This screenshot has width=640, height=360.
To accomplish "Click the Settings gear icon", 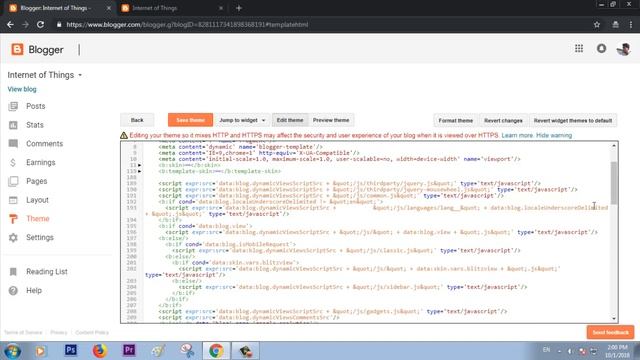I will point(13,238).
